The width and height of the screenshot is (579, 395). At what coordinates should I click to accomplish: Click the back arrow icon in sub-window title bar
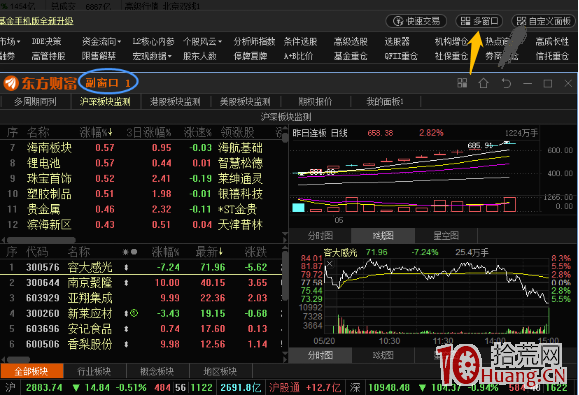pos(506,83)
